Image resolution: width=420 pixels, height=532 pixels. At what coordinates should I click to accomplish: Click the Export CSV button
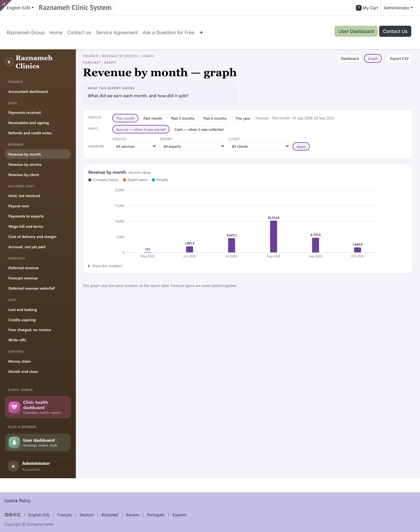pyautogui.click(x=399, y=59)
